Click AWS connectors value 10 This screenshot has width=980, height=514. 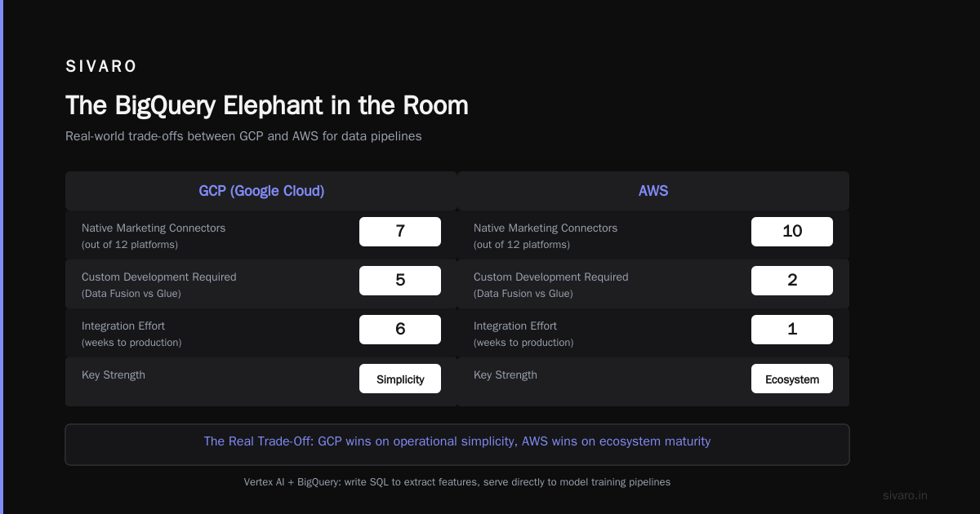[792, 232]
